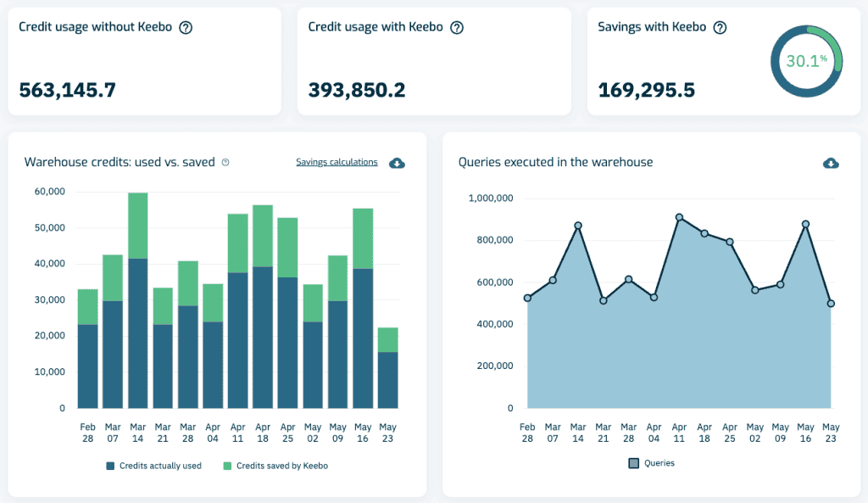Click the dark blue May 16 used-credits bar

(363, 338)
